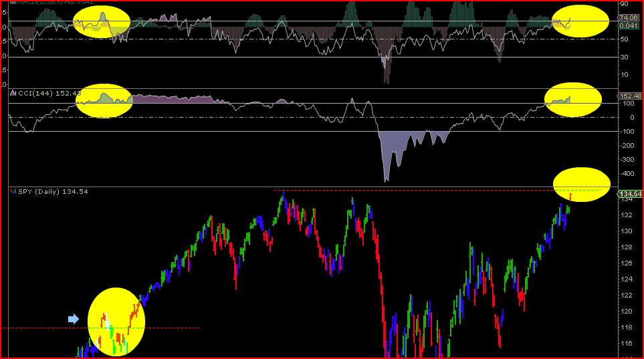Select the MACD(12,26,9) Hist label
This screenshot has height=359, width=644.
[55, 2]
